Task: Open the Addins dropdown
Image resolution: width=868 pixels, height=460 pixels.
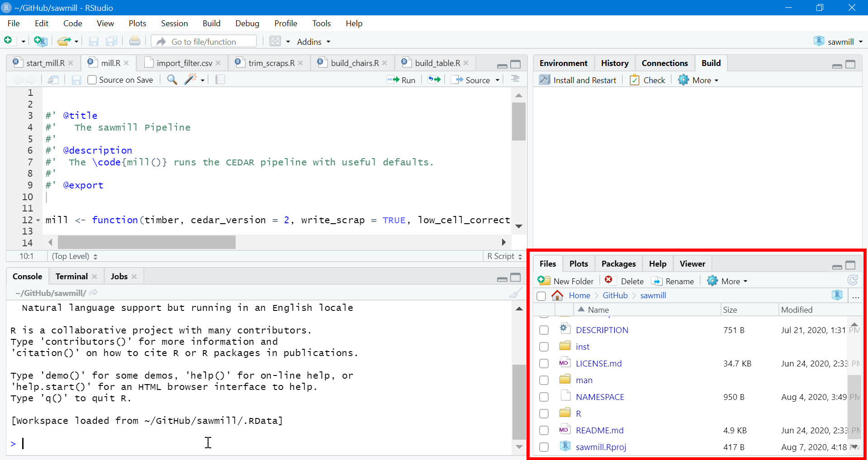Action: pos(313,42)
